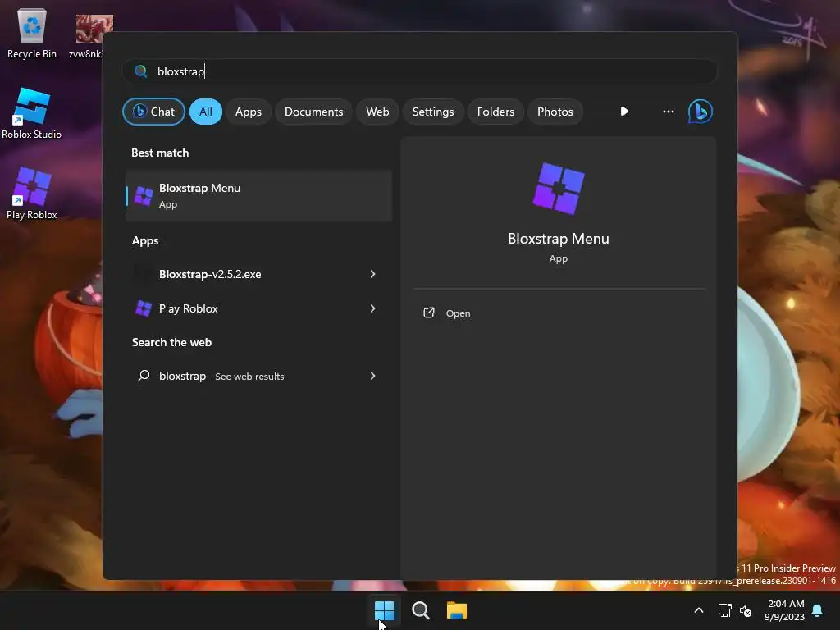
Task: Click the Windows Start button on taskbar
Action: tap(384, 610)
